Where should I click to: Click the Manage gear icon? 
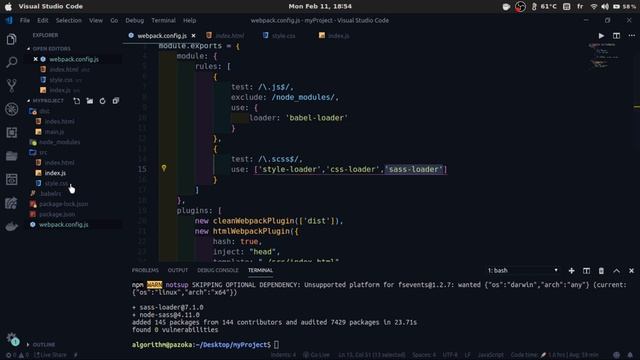click(x=11, y=338)
